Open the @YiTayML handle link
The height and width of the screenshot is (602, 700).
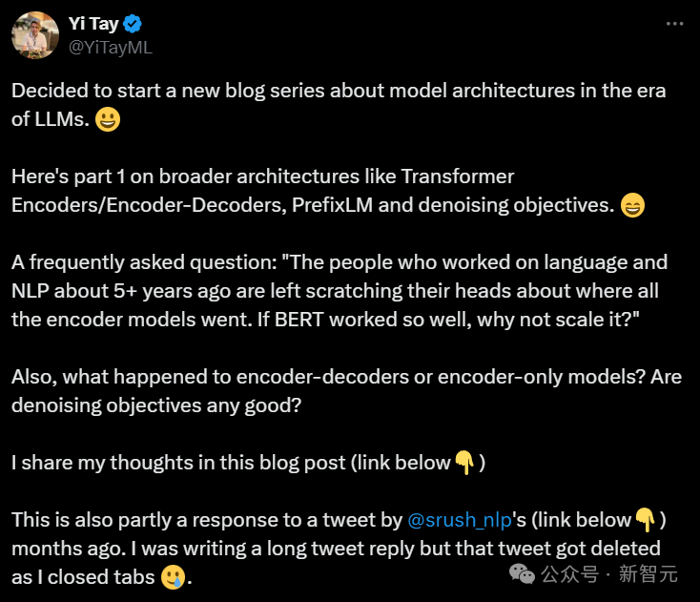click(x=110, y=46)
